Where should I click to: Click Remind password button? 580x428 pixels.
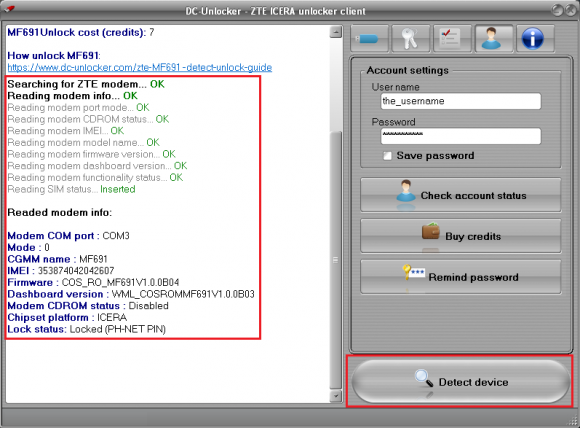[x=461, y=277]
